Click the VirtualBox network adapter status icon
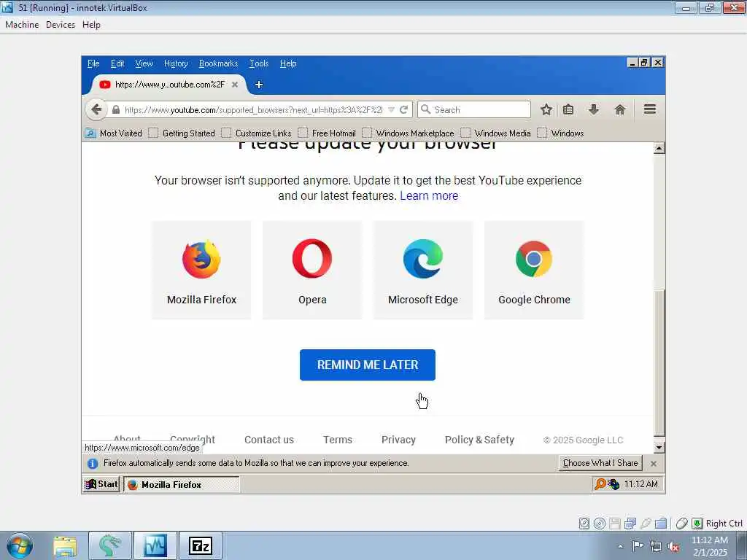Viewport: 747px width, 560px height. point(630,524)
